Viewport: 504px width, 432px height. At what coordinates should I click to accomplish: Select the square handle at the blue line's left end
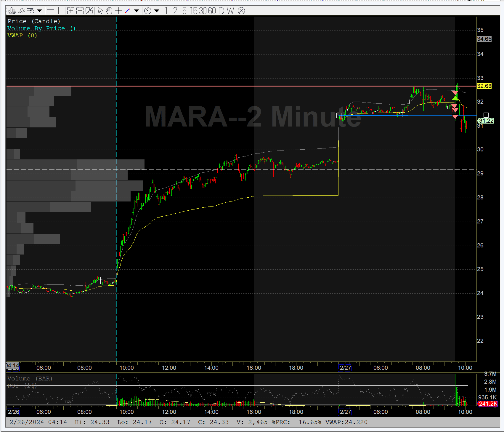(x=339, y=115)
